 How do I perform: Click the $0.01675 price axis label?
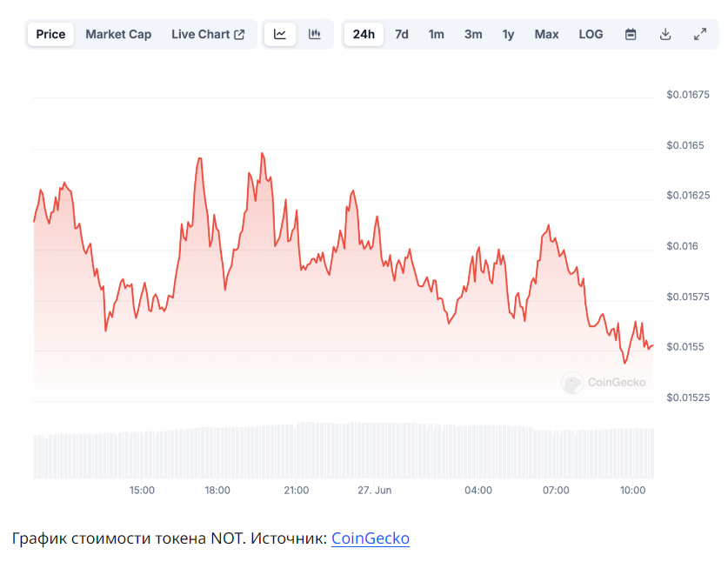coord(688,95)
